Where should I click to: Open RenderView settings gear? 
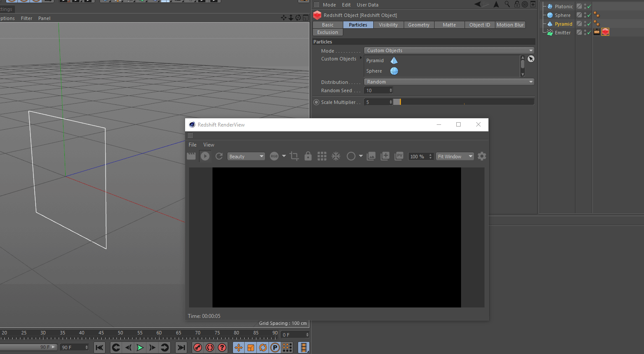[482, 156]
